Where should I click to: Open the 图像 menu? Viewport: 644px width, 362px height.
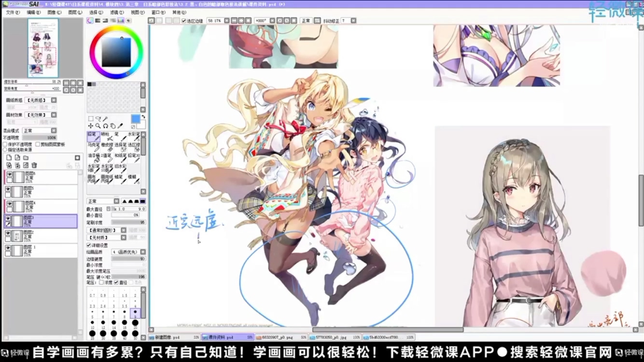tap(54, 12)
